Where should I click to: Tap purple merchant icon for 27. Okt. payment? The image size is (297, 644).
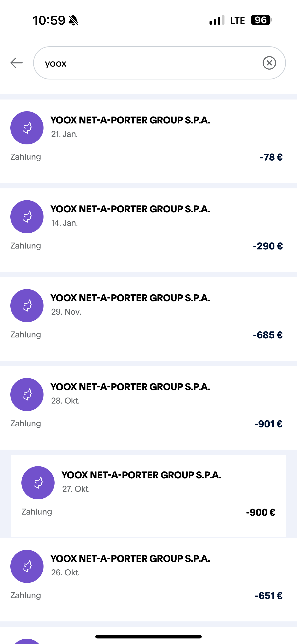click(38, 483)
